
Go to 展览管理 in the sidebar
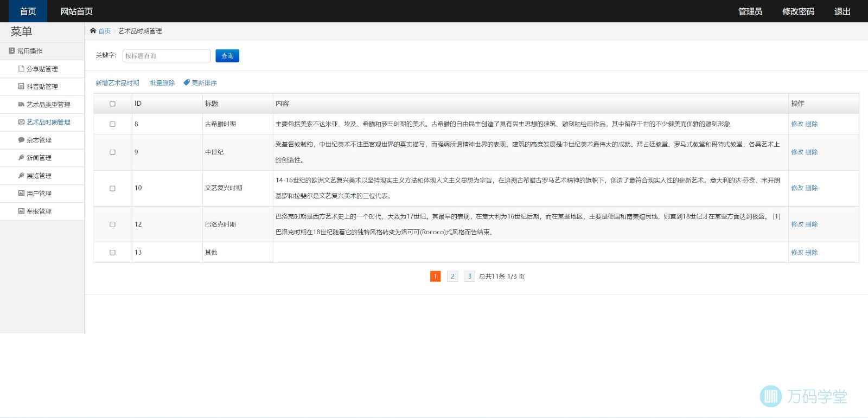[x=42, y=176]
